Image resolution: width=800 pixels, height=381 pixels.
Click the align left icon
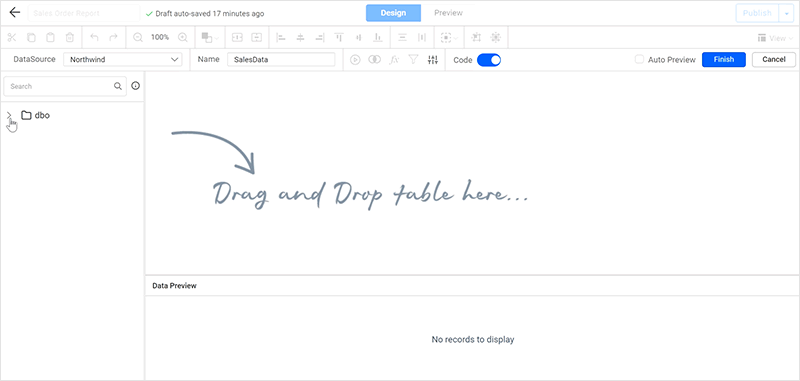281,37
